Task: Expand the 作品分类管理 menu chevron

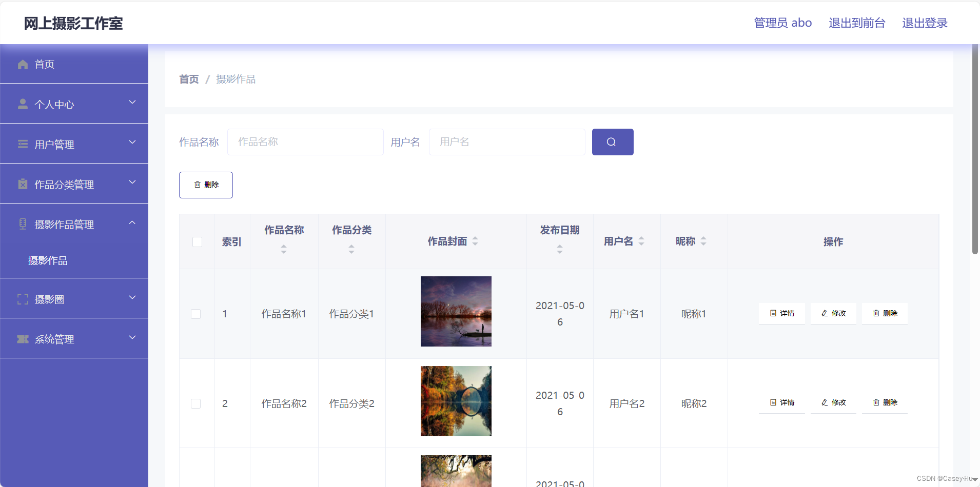Action: tap(132, 182)
